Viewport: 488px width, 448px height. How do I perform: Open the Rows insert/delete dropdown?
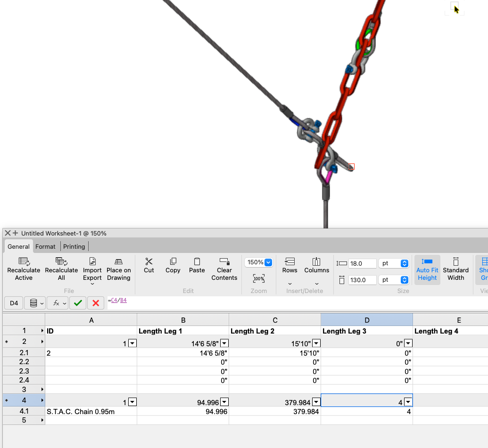(289, 283)
